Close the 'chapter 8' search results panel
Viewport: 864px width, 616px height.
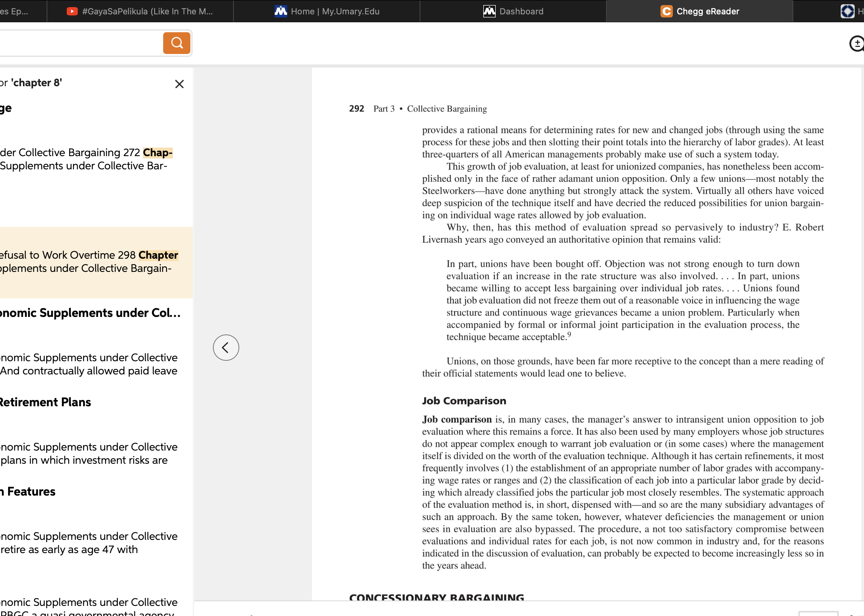[x=179, y=84]
